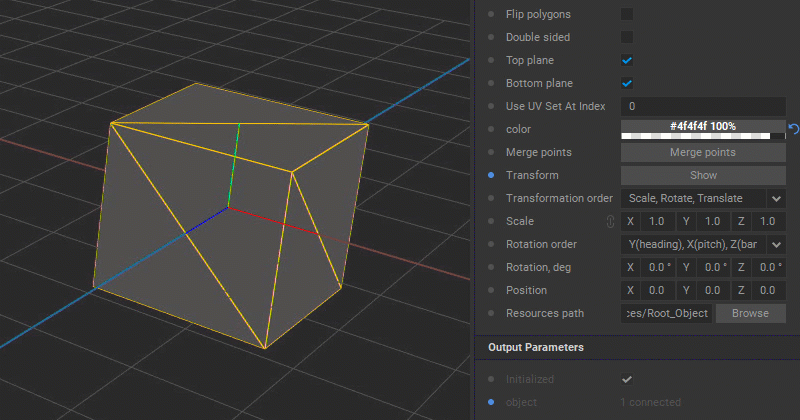Image resolution: width=800 pixels, height=420 pixels.
Task: Enable the Flip polygons checkbox
Action: (627, 14)
